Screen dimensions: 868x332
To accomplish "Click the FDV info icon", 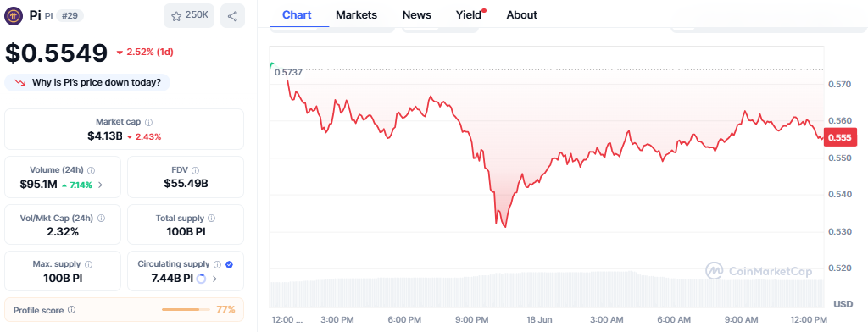I will (195, 170).
